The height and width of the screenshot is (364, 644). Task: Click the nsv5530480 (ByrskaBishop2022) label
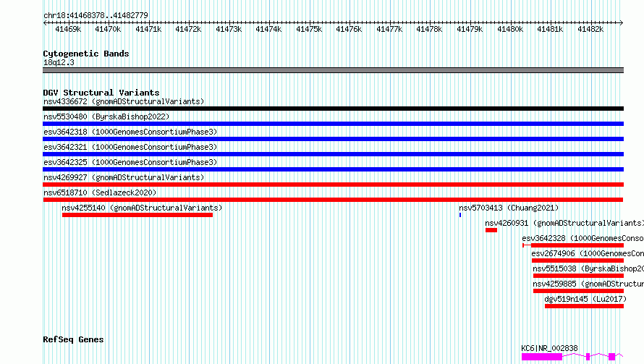(106, 117)
